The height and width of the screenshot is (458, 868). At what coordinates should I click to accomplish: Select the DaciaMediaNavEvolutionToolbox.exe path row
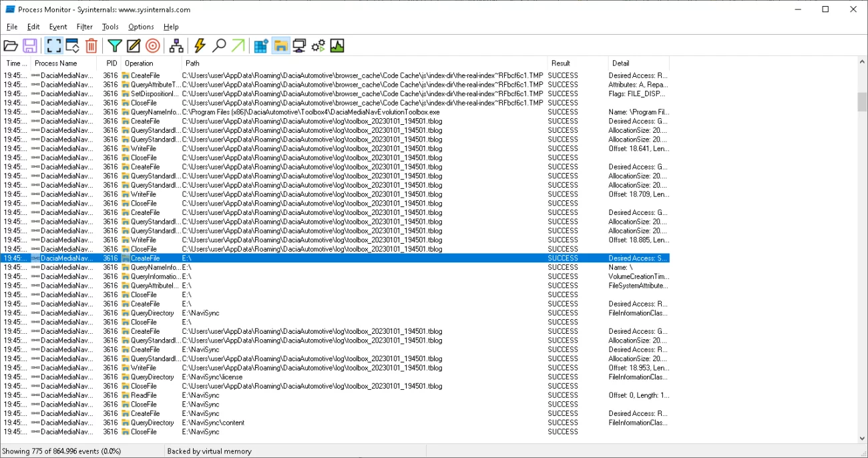[335, 112]
